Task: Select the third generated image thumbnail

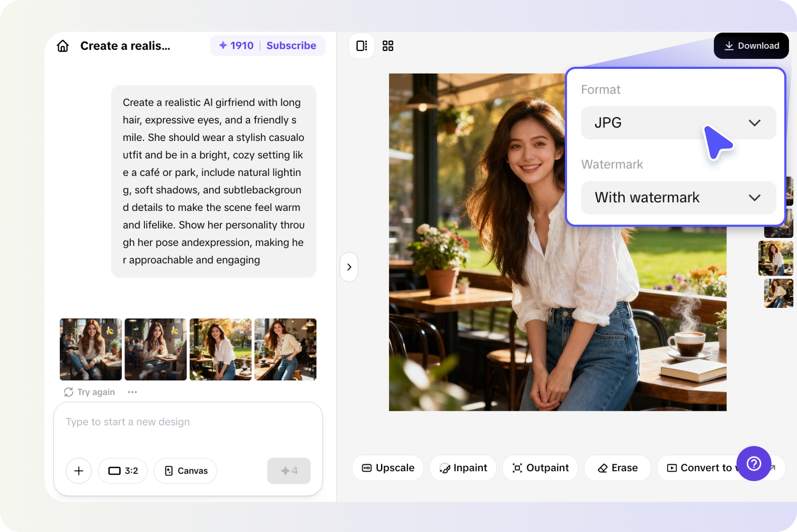Action: click(220, 349)
